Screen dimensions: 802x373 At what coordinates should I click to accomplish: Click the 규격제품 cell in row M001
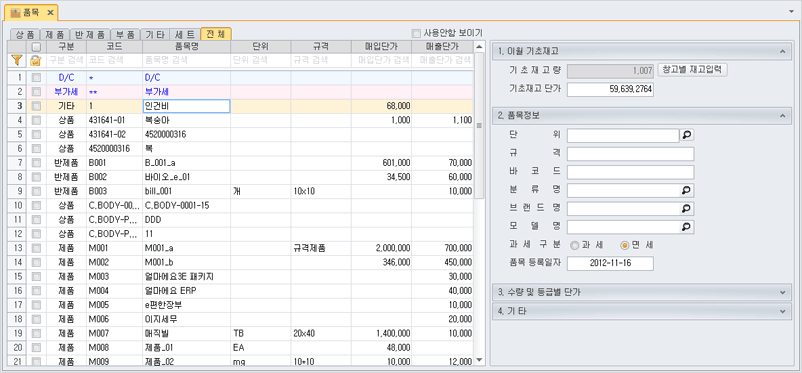(x=321, y=248)
